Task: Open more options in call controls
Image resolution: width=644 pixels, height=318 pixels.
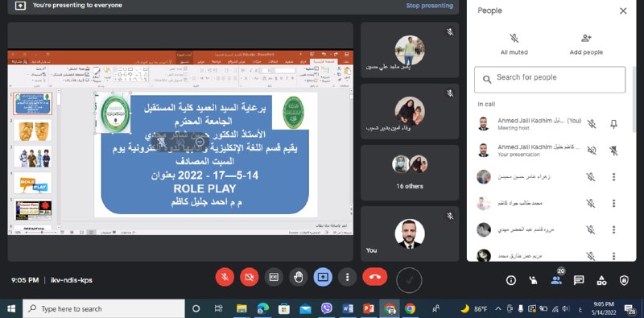Action: (347, 277)
